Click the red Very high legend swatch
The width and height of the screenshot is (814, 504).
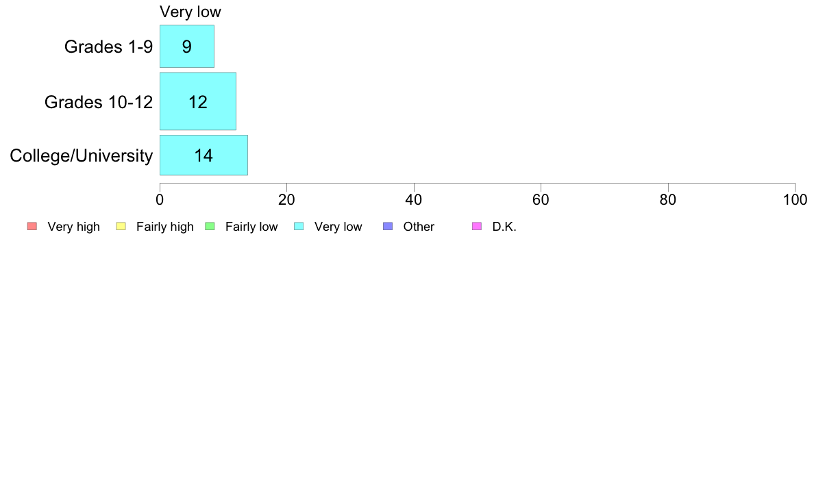[x=32, y=226]
